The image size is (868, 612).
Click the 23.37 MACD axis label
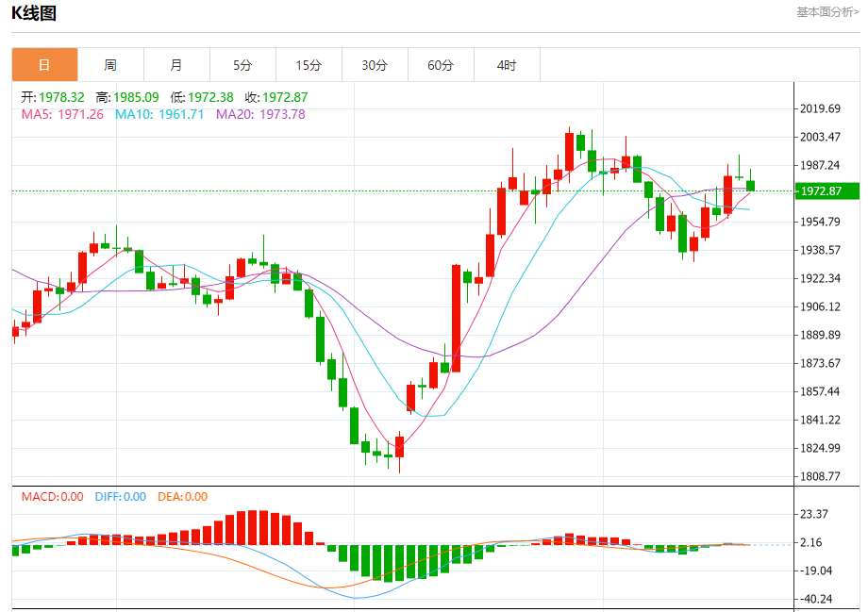(x=813, y=515)
